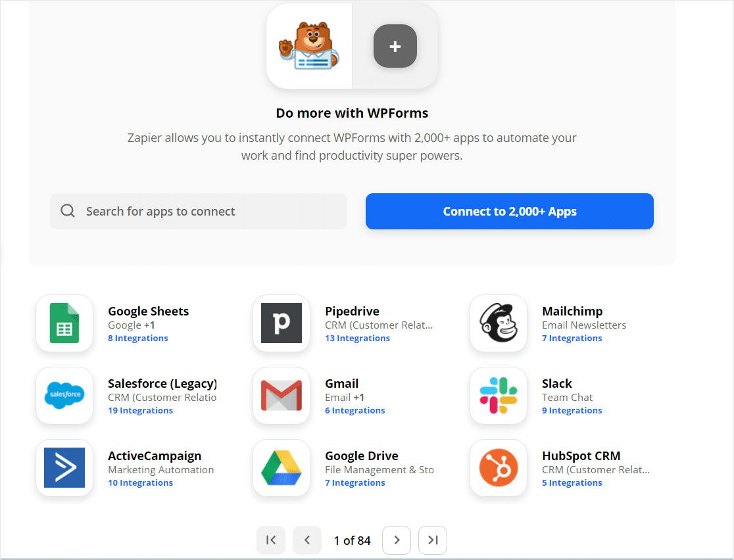
Task: Click the Google Drive title
Action: point(361,456)
